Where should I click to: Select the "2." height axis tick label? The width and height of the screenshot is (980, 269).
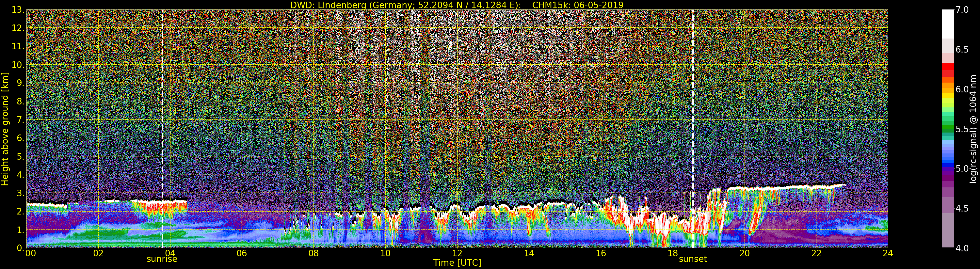point(20,212)
